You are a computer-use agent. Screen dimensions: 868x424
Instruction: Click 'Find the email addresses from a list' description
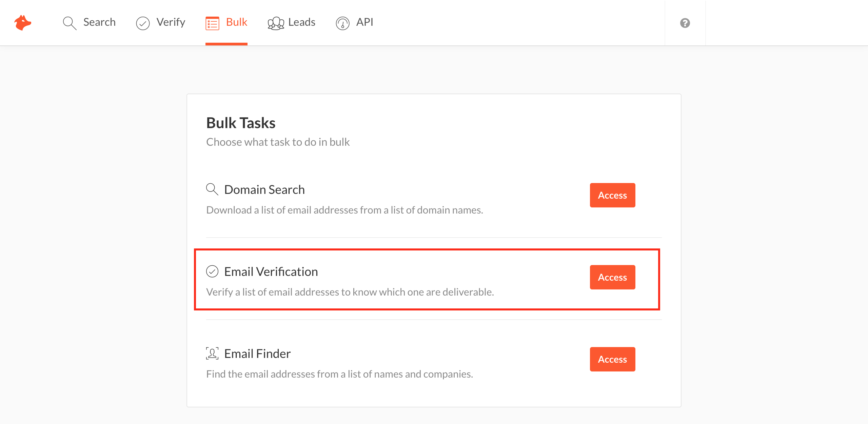coord(339,374)
